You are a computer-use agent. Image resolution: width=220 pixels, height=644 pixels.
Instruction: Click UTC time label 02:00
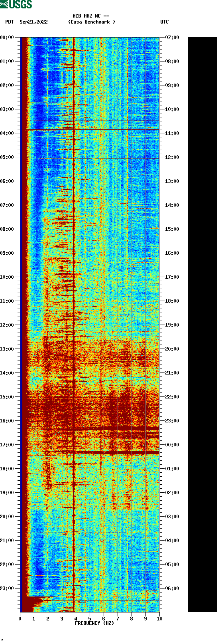pyautogui.click(x=172, y=493)
